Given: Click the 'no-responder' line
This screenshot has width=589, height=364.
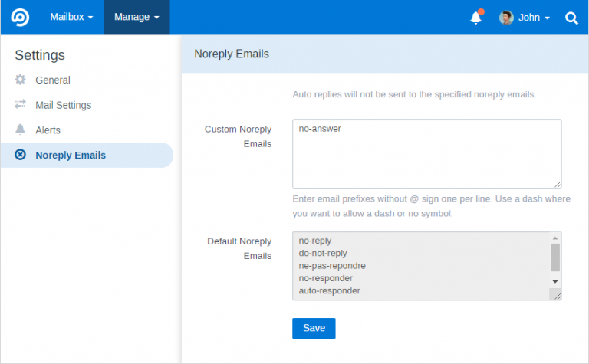Looking at the screenshot, I should (326, 278).
